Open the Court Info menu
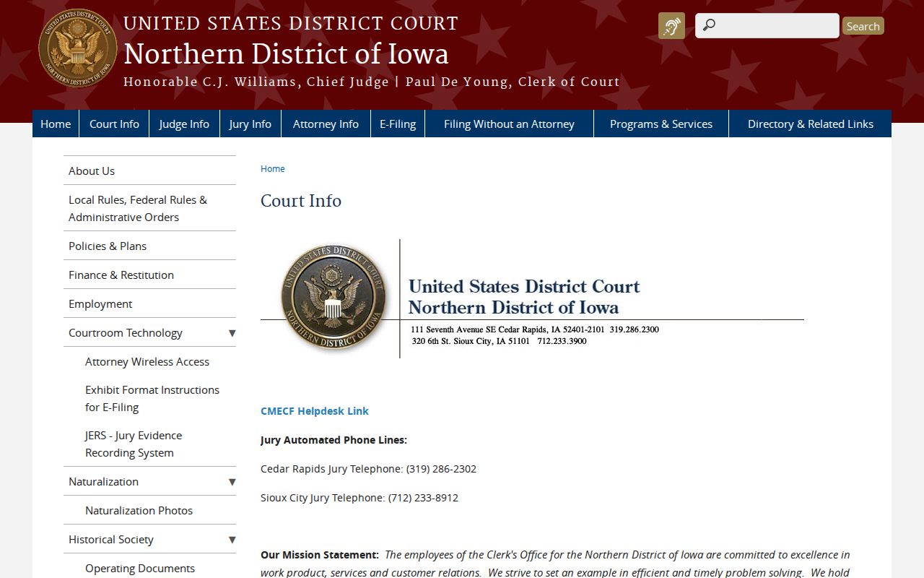The width and height of the screenshot is (924, 578). click(114, 124)
